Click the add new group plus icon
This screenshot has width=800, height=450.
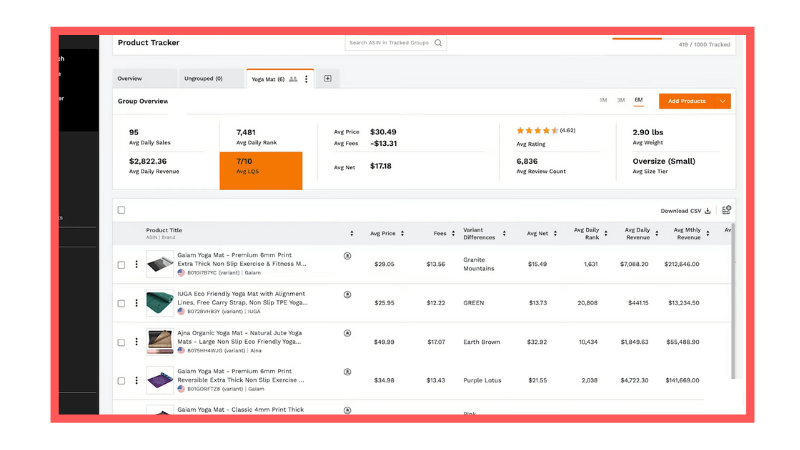coord(327,78)
